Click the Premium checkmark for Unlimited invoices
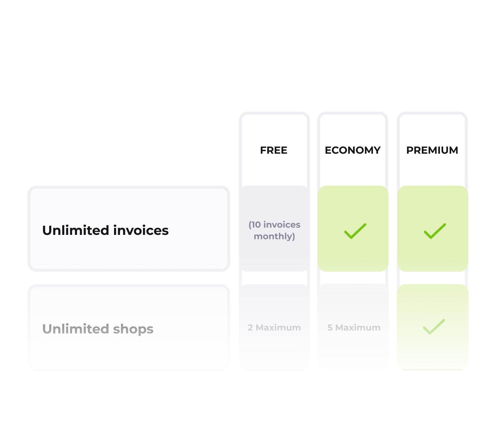The width and height of the screenshot is (504, 448). pos(434,231)
